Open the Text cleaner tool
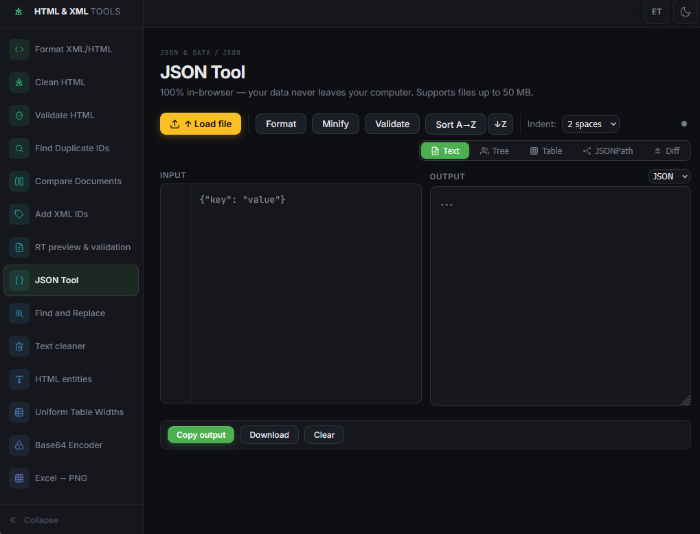This screenshot has width=700, height=534. tap(71, 346)
